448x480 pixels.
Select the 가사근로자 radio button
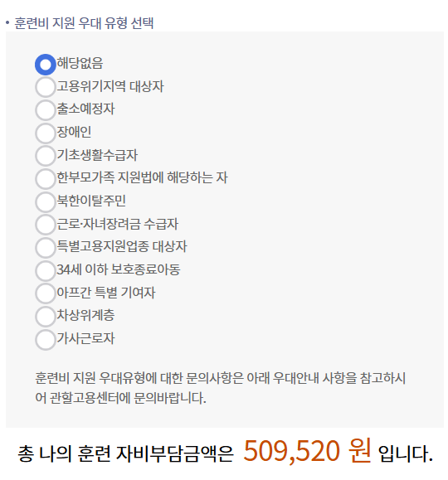(46, 340)
